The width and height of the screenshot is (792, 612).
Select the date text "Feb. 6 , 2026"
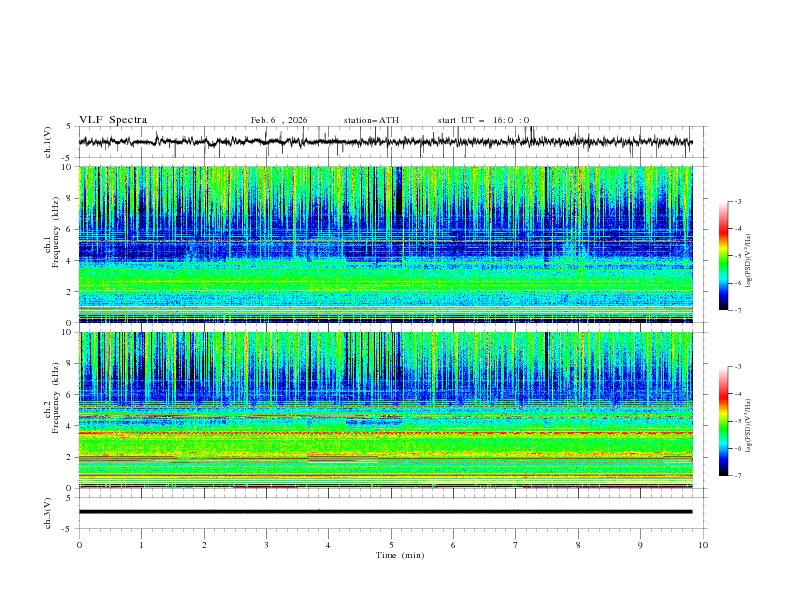[279, 120]
